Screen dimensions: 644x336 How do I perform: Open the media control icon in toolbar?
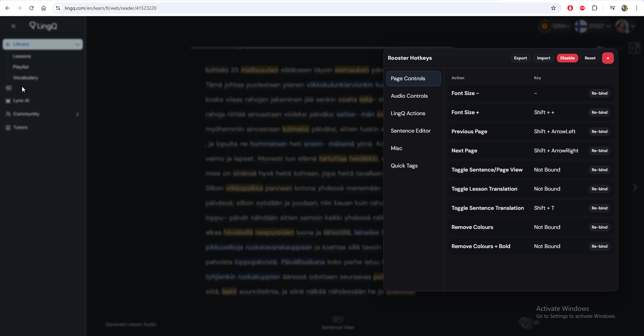click(x=612, y=8)
